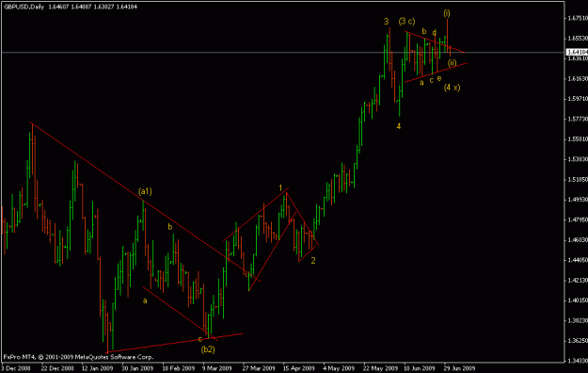588x373 pixels.
Task: Click the 3 Dec 2008 date label
Action: pos(17,368)
